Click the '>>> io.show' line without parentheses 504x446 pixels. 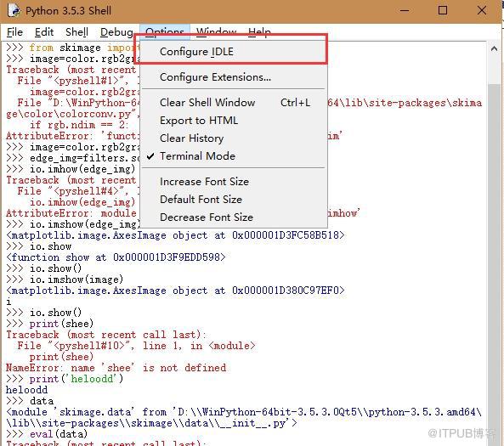(38, 246)
